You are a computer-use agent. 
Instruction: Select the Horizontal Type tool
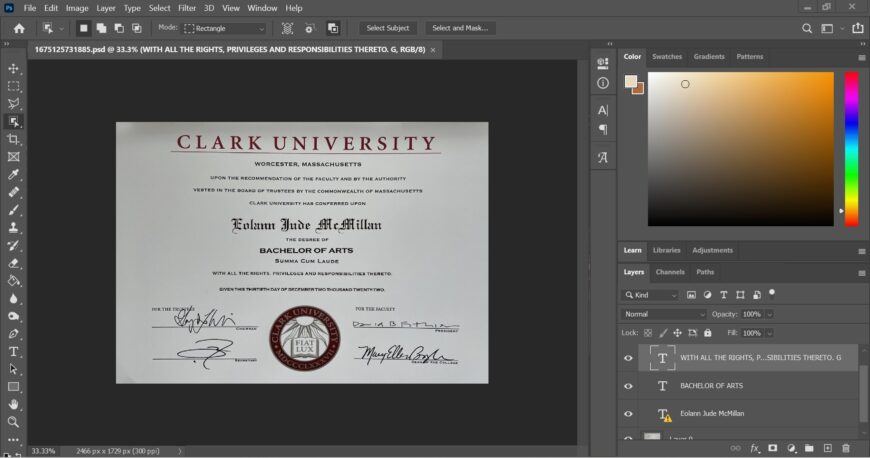click(13, 351)
